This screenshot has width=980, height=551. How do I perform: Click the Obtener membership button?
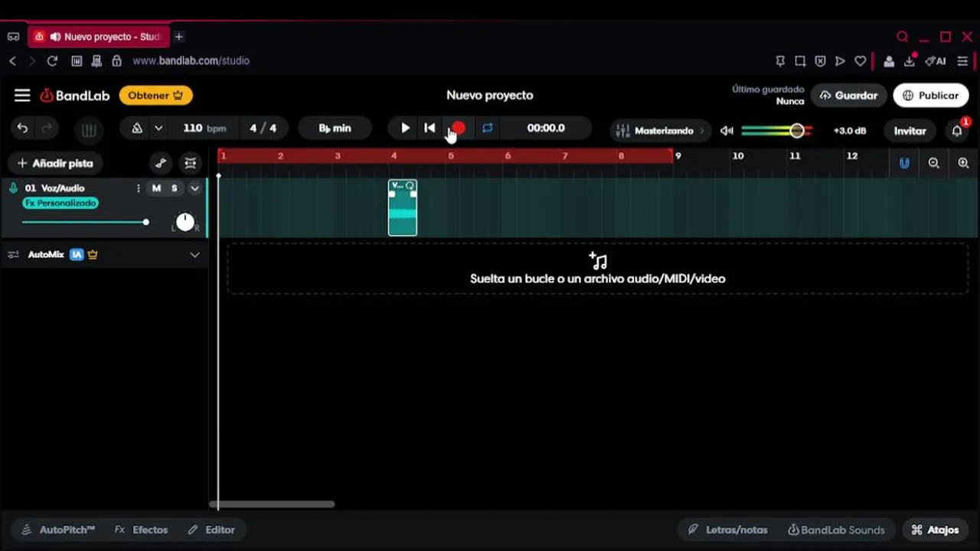(x=155, y=96)
